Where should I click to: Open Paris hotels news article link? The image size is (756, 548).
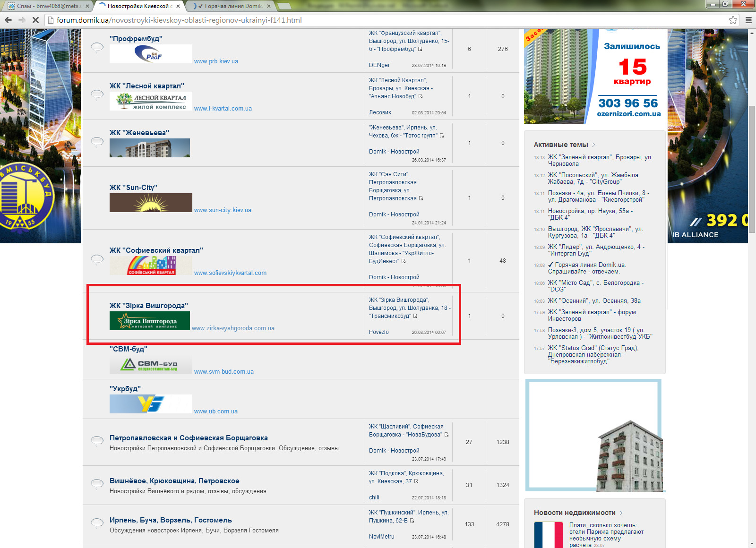click(606, 535)
